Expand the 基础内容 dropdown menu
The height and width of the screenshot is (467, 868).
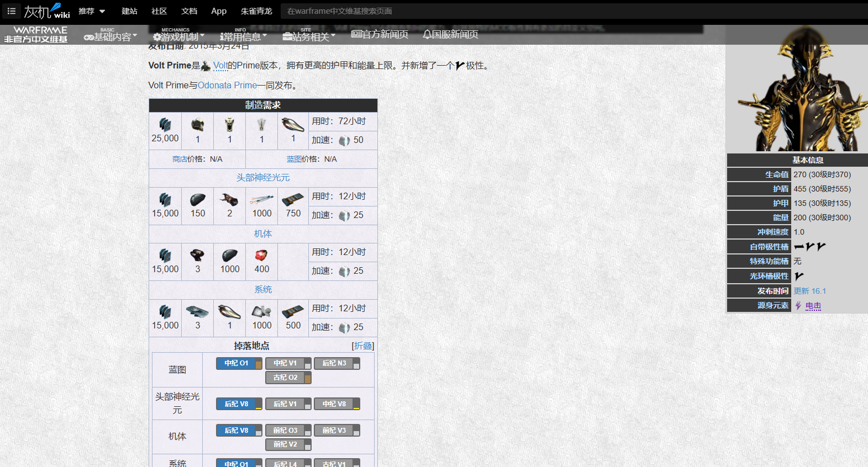point(111,36)
